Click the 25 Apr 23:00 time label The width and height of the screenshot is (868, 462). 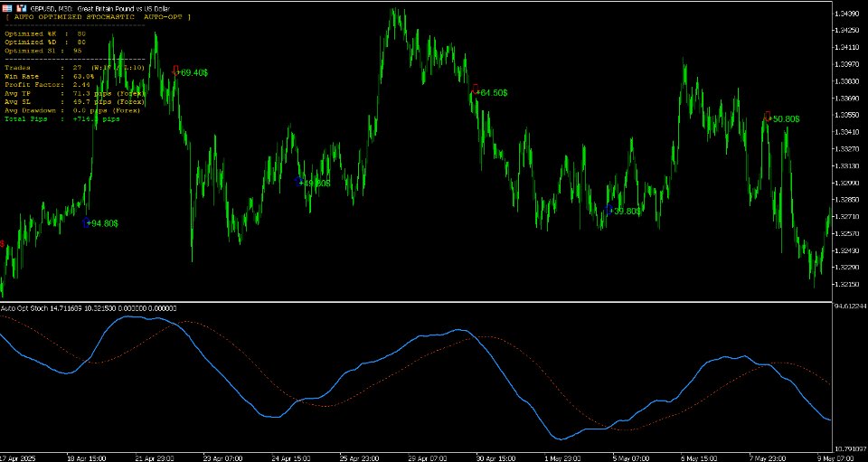[x=361, y=458]
